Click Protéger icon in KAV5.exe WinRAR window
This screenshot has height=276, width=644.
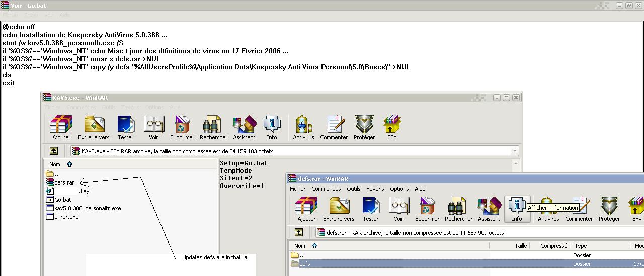tap(364, 128)
